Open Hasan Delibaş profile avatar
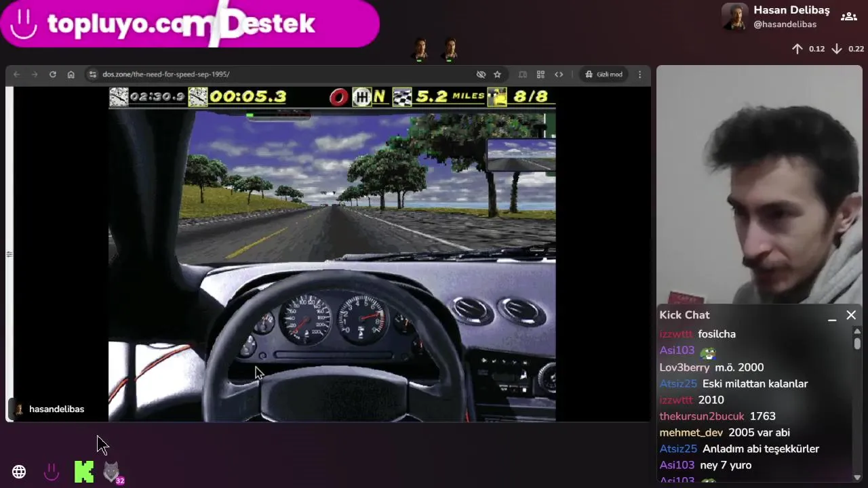Image resolution: width=868 pixels, height=488 pixels. pyautogui.click(x=734, y=17)
